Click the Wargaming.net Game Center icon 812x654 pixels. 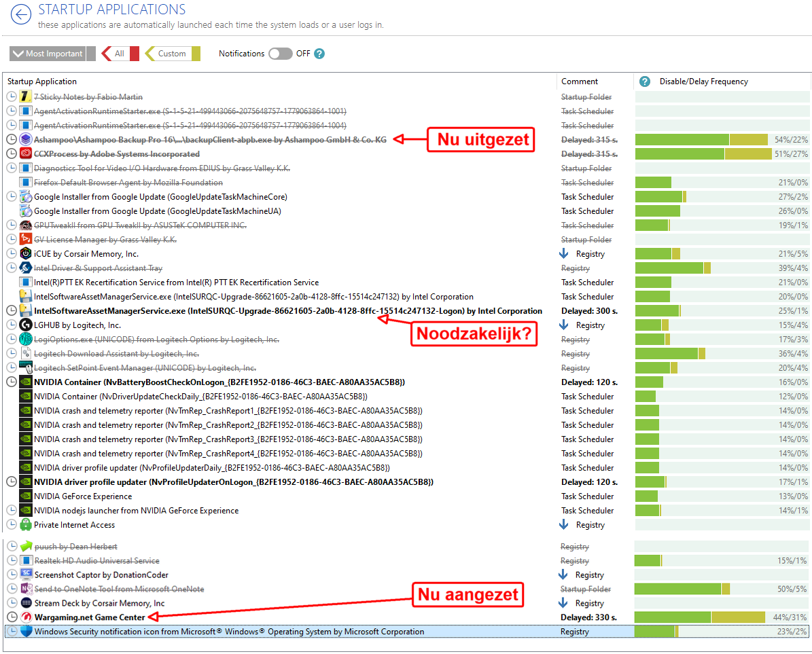26,617
